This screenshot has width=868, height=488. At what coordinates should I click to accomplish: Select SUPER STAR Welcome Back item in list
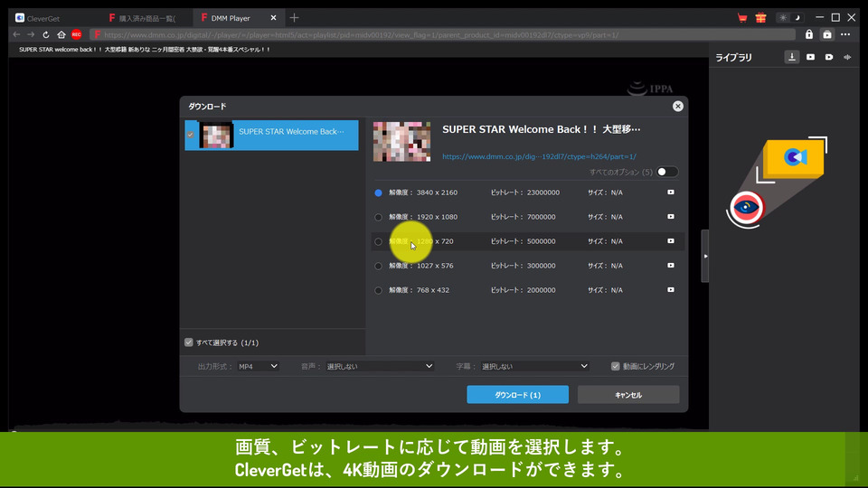(271, 135)
